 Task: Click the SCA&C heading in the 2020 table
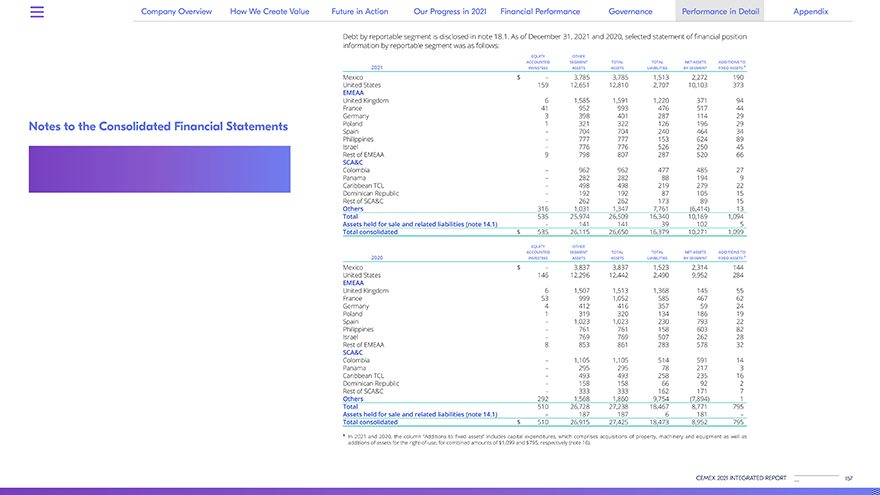[352, 351]
